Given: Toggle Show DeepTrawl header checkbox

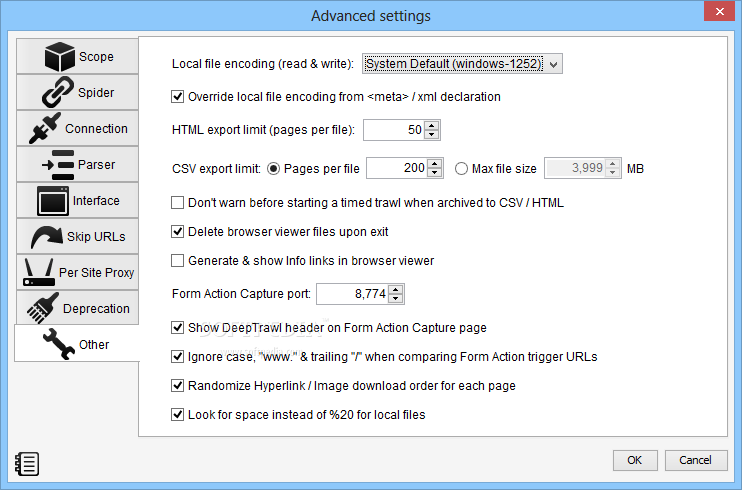Looking at the screenshot, I should point(177,328).
